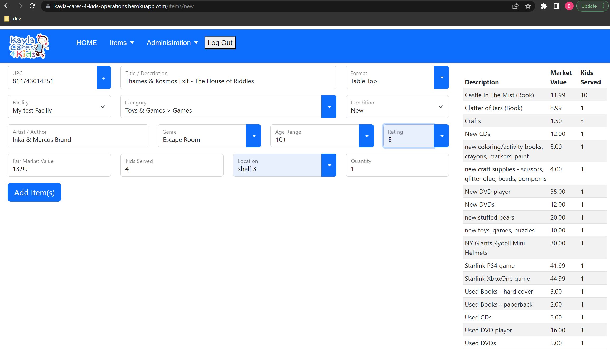Select the Used DVD player row
This screenshot has width=610, height=364.
click(535, 330)
